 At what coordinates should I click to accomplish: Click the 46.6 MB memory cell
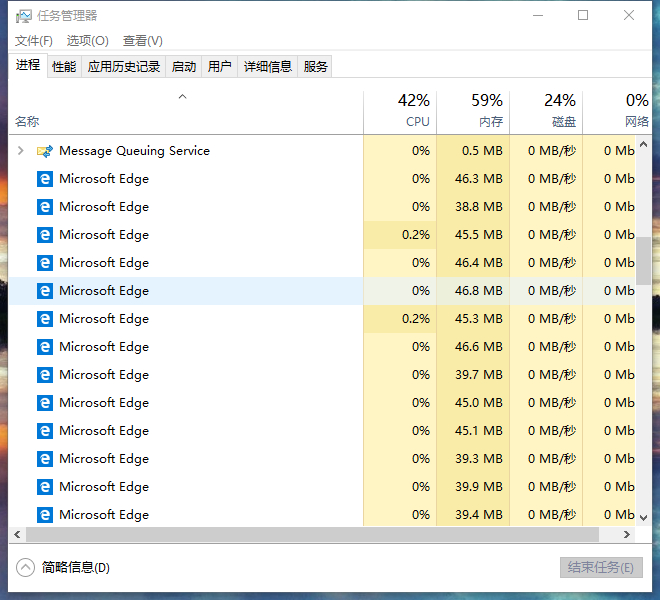[x=473, y=347]
